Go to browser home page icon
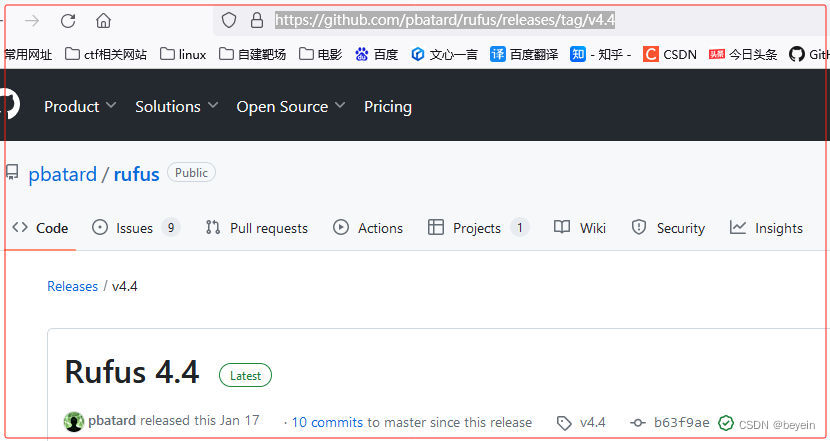This screenshot has width=830, height=441. pos(103,21)
